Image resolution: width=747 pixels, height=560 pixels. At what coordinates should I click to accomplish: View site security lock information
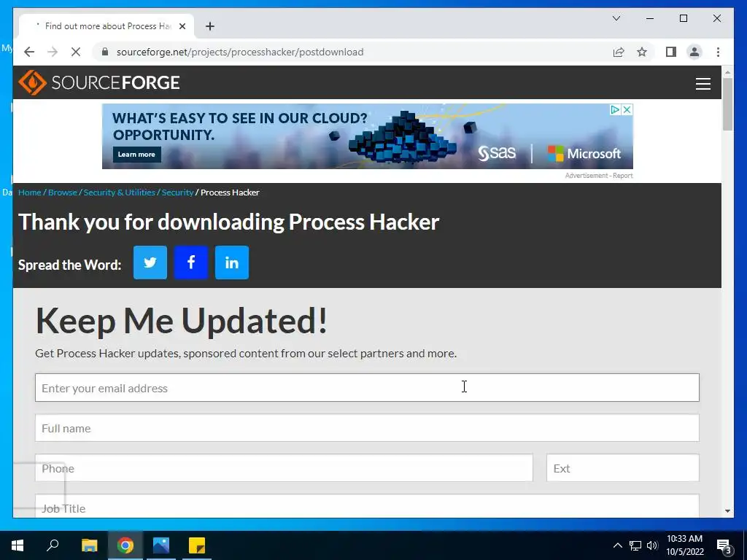click(x=105, y=52)
